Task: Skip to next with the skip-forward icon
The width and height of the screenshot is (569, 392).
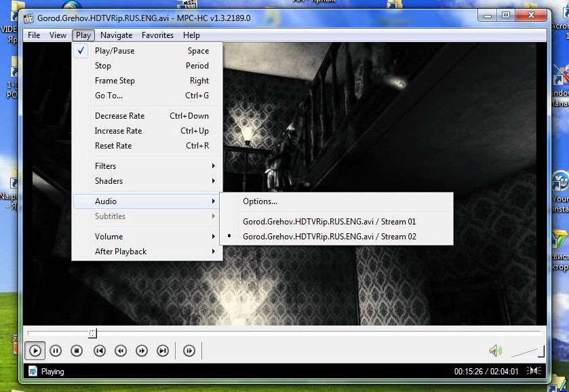Action: tap(163, 351)
